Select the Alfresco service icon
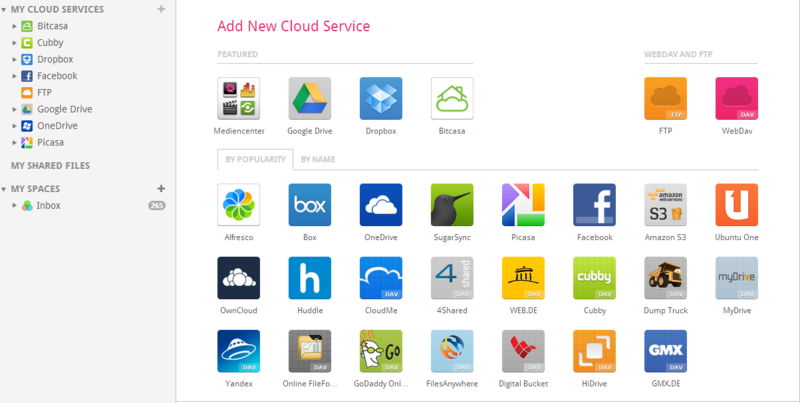This screenshot has height=403, width=800. click(x=238, y=205)
